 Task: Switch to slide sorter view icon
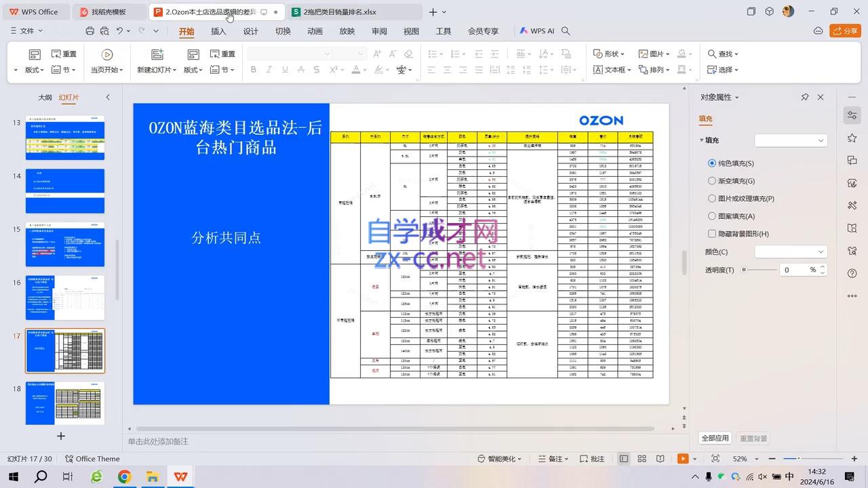[642, 459]
